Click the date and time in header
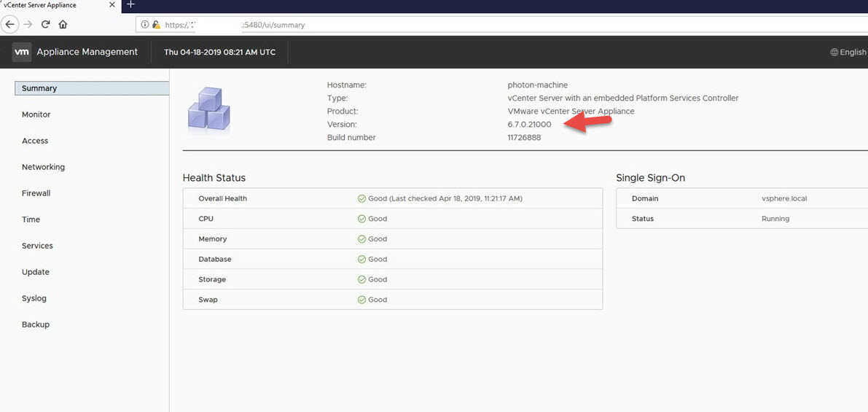The image size is (868, 412). click(220, 52)
